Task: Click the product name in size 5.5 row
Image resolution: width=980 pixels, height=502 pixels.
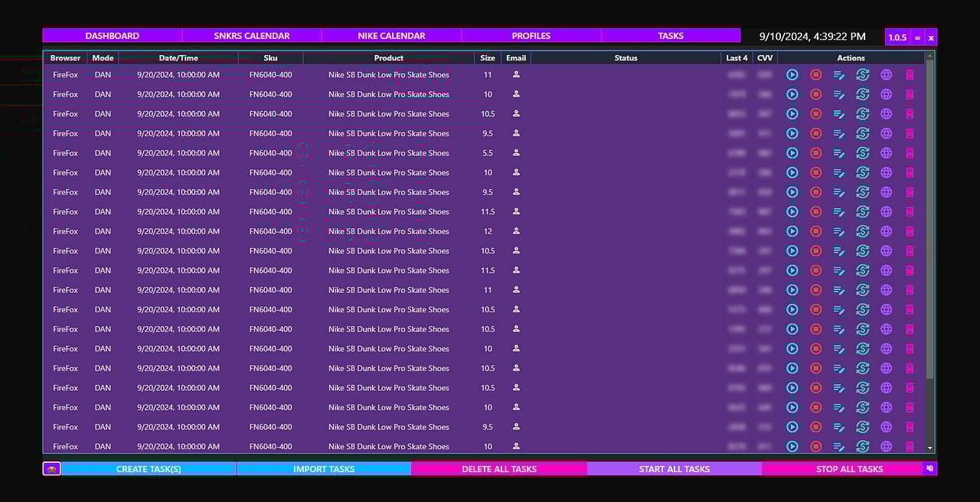Action: point(389,153)
